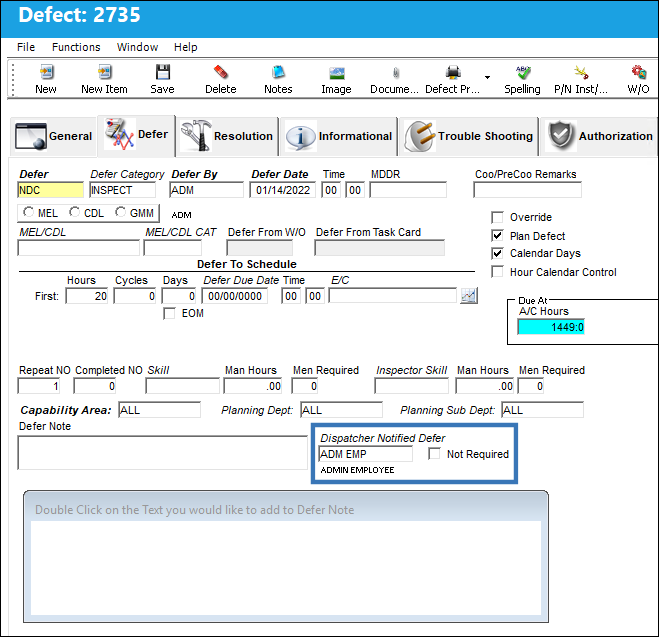
Task: Click the Capability Area field ALL
Action: [160, 410]
